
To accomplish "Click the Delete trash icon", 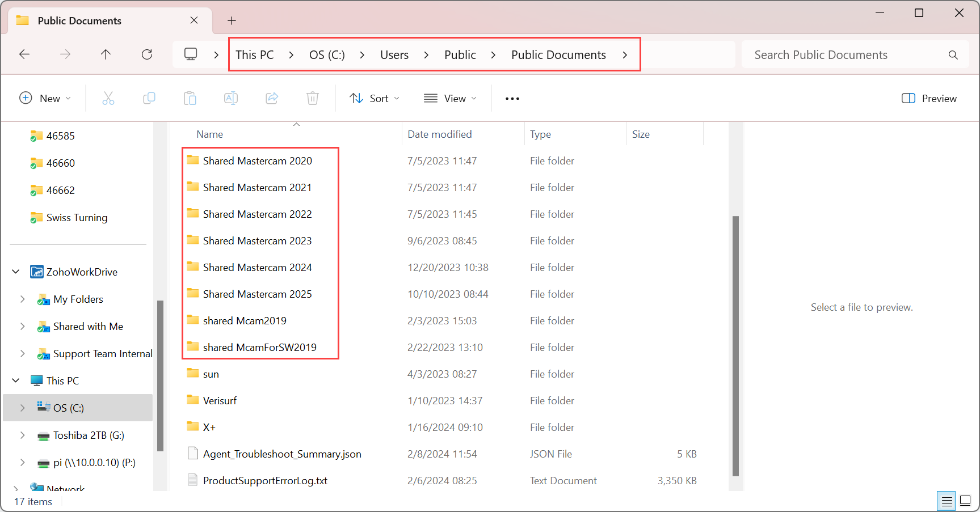I will coord(313,98).
